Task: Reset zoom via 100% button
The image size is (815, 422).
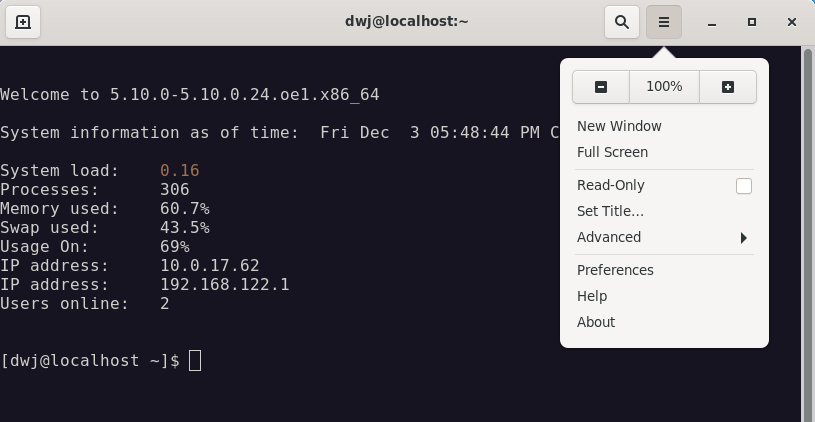Action: pos(664,87)
